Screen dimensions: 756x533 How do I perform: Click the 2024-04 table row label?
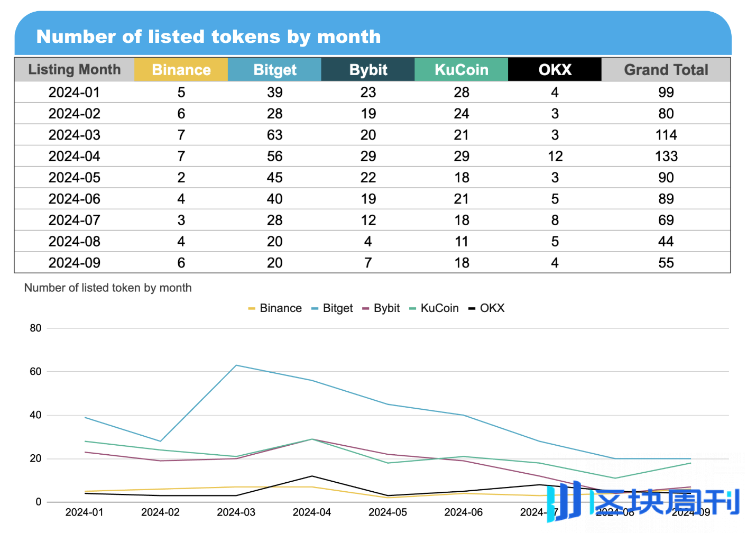coord(74,157)
